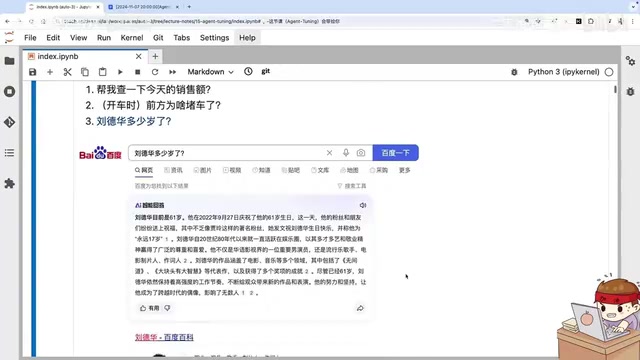Open the Table of Contents sidebar
Screen dimensions: 640x360
coord(9,153)
